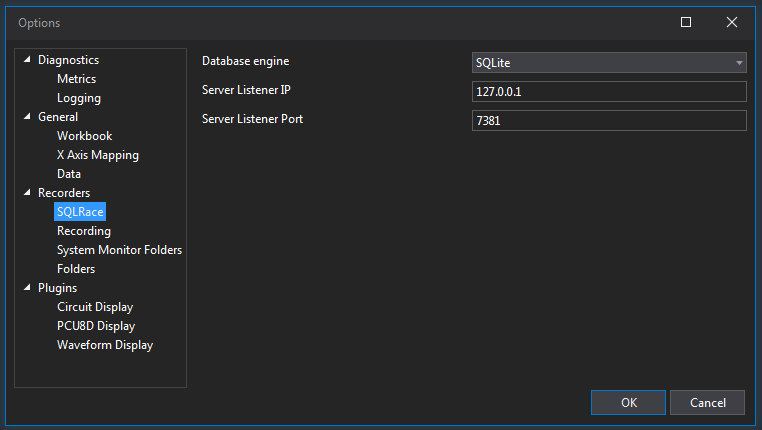The width and height of the screenshot is (762, 430).
Task: Select Metrics in the options tree
Action: point(76,79)
